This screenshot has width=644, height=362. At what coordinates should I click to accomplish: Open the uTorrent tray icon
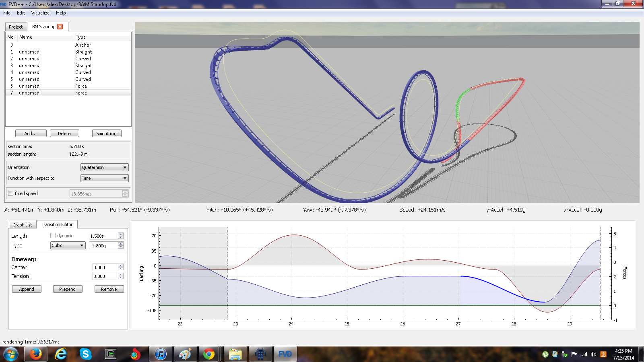(x=545, y=354)
